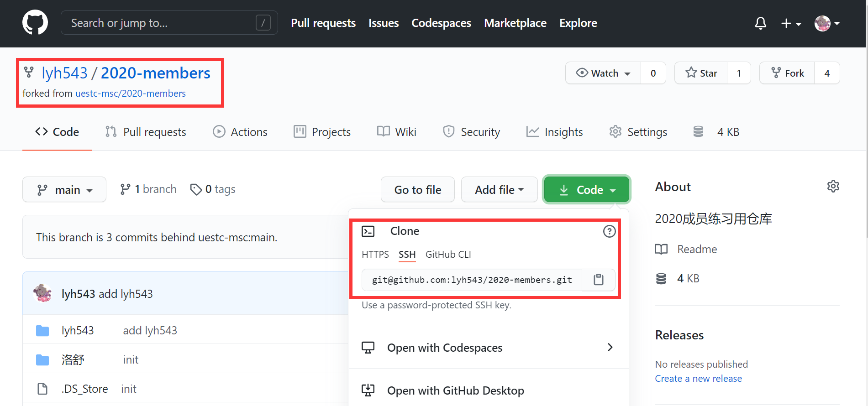Open lyh543 commit author avatar
868x406 pixels.
(42, 293)
